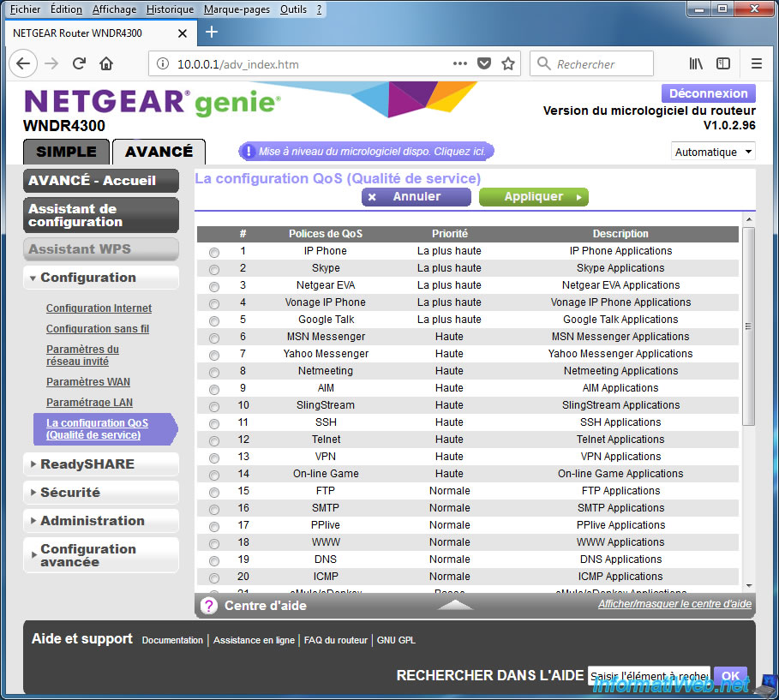Choose the SSH QoS policy radio button
The image size is (779, 700).
pos(214,423)
